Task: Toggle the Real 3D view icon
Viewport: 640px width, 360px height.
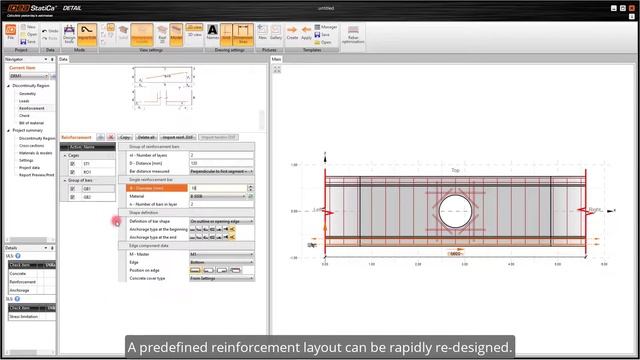Action: pyautogui.click(x=162, y=34)
